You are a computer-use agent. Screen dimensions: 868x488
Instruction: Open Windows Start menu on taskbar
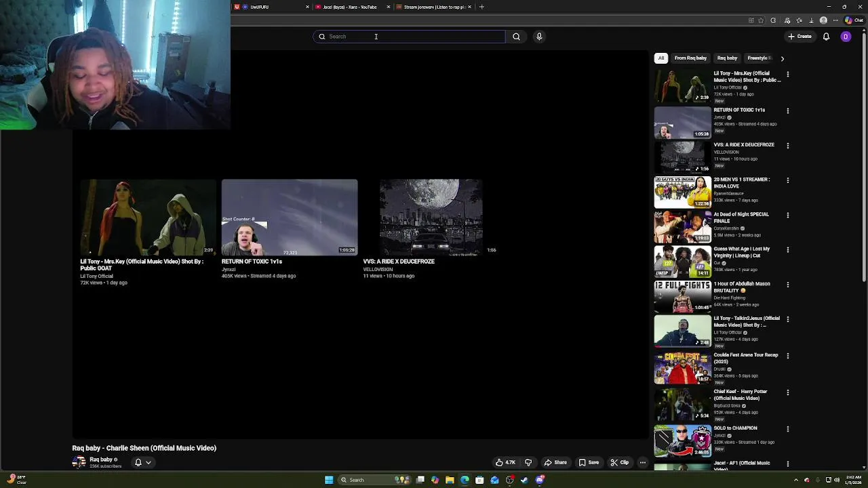click(x=329, y=480)
